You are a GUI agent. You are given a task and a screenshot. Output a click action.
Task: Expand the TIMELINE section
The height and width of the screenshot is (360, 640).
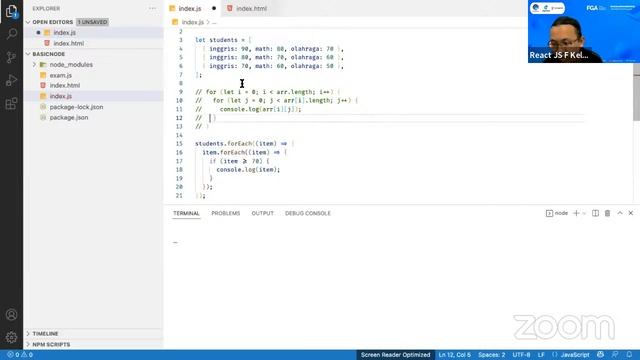(28, 333)
